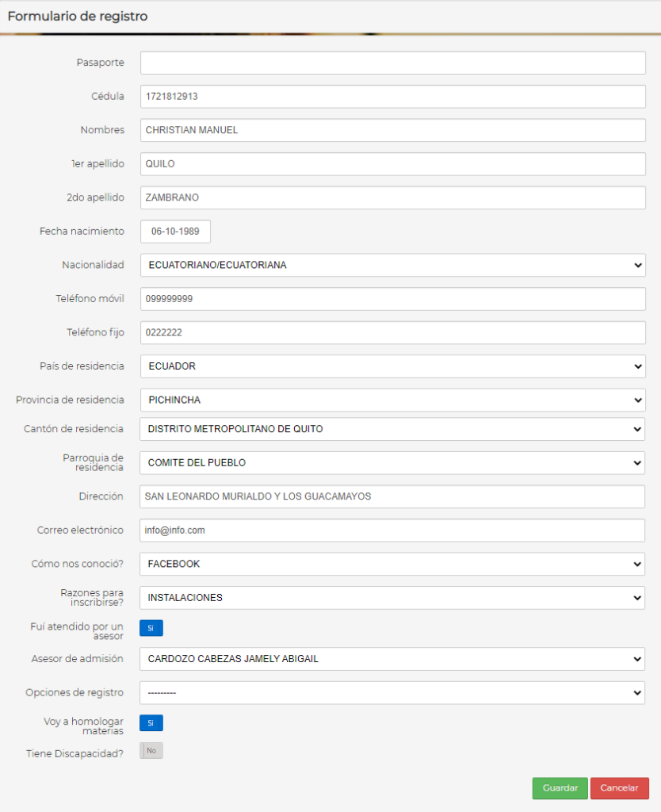This screenshot has width=661, height=812.
Task: Open the Nacionalidad dropdown
Action: 393,265
